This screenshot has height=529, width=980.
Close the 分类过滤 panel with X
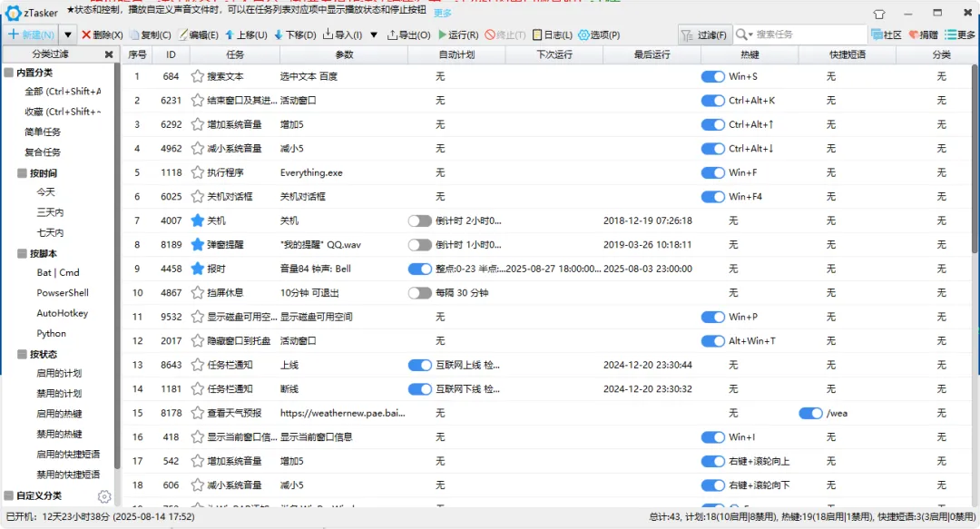point(109,54)
